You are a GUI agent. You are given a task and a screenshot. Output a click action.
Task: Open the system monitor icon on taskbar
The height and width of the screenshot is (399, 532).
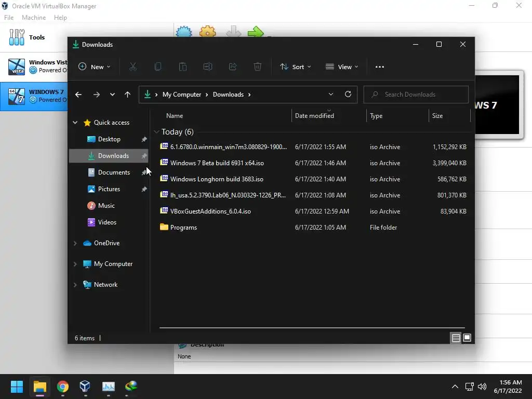pos(108,386)
